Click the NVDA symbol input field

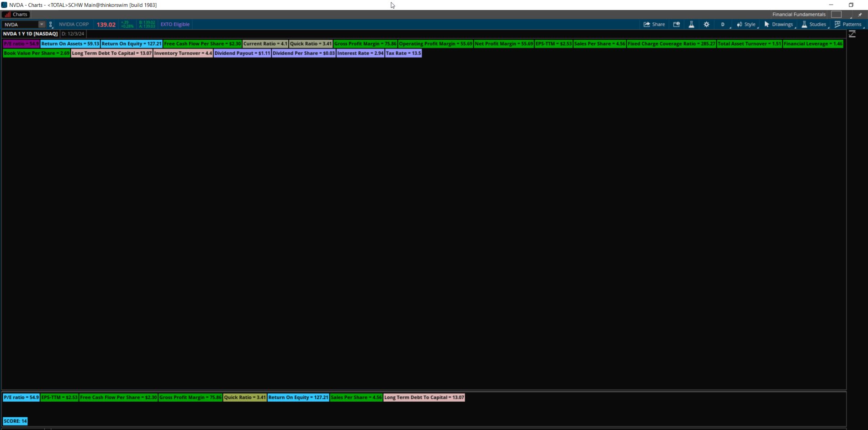point(20,24)
